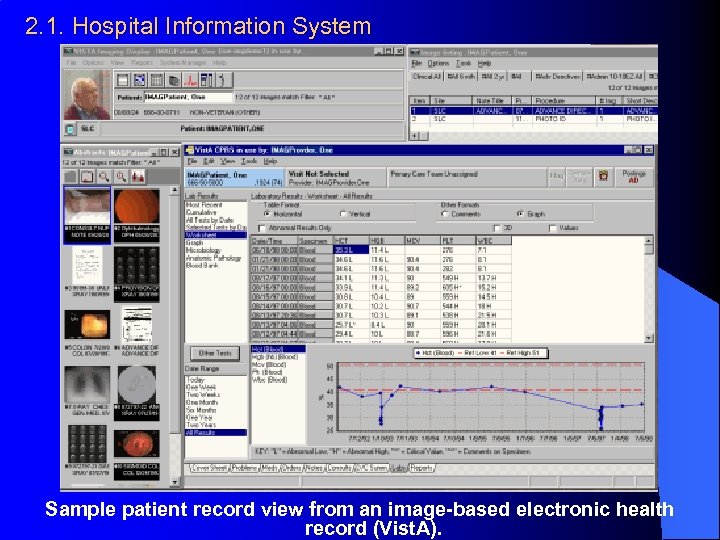This screenshot has width=720, height=540.
Task: Switch to the Meds tab
Action: (x=270, y=468)
